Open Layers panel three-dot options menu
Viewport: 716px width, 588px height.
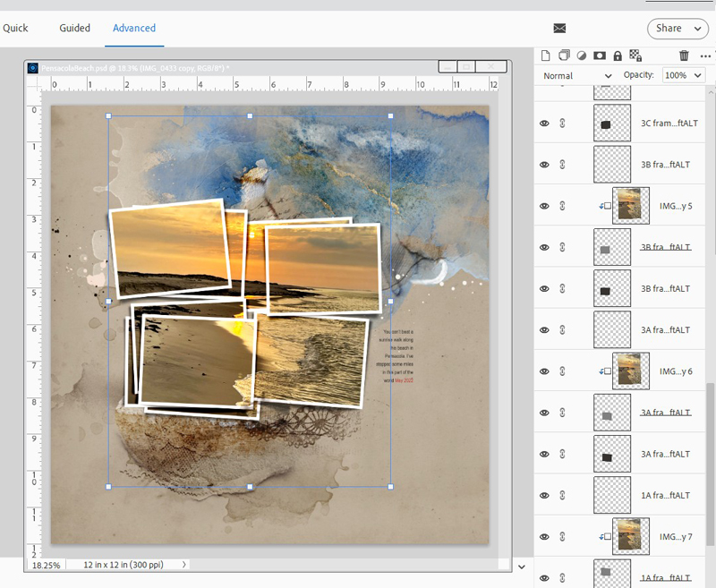705,56
